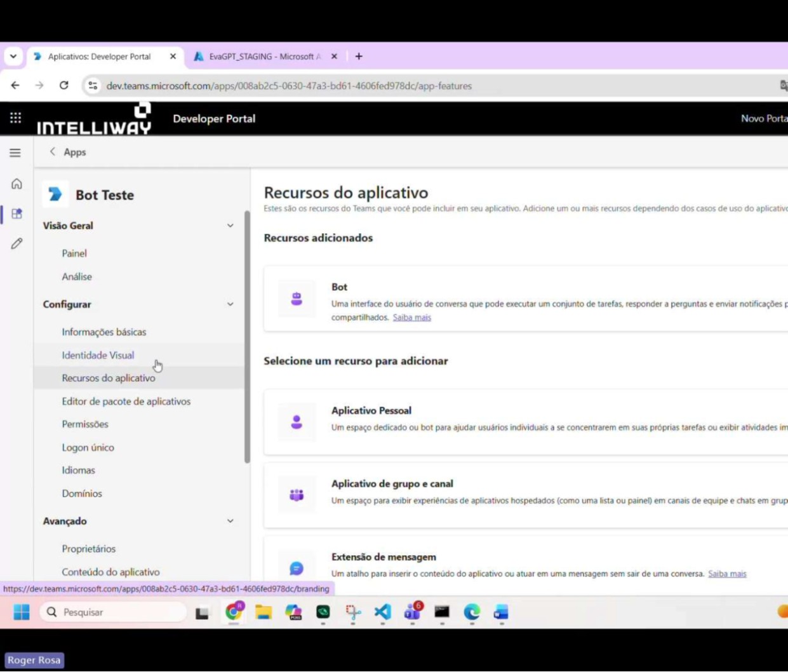Open Conteúdo do aplicativo page
Screen dimensions: 788x672
[111, 572]
